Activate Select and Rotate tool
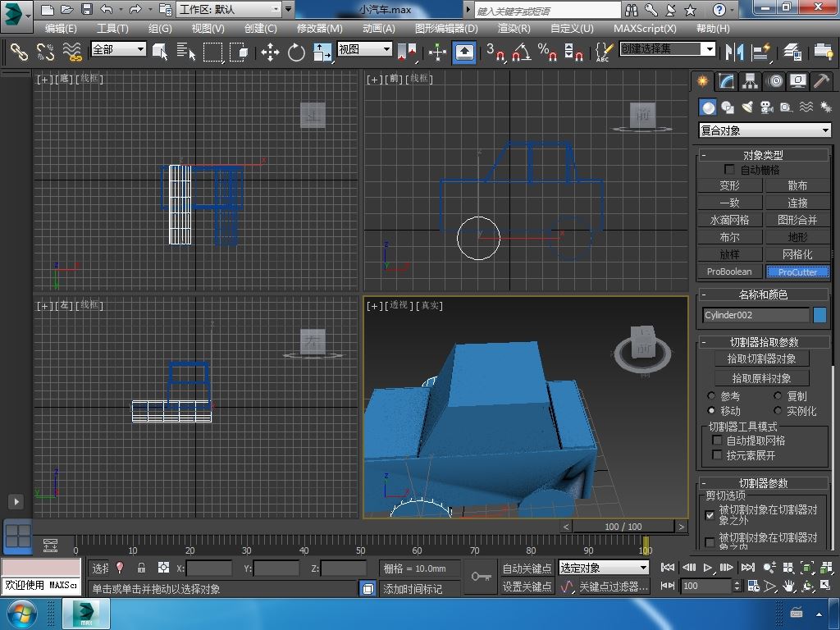This screenshot has width=840, height=630. (x=296, y=52)
